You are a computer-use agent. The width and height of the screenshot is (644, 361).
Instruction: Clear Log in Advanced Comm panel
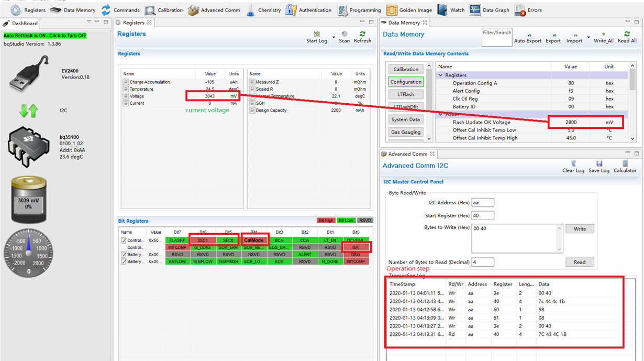tap(573, 167)
